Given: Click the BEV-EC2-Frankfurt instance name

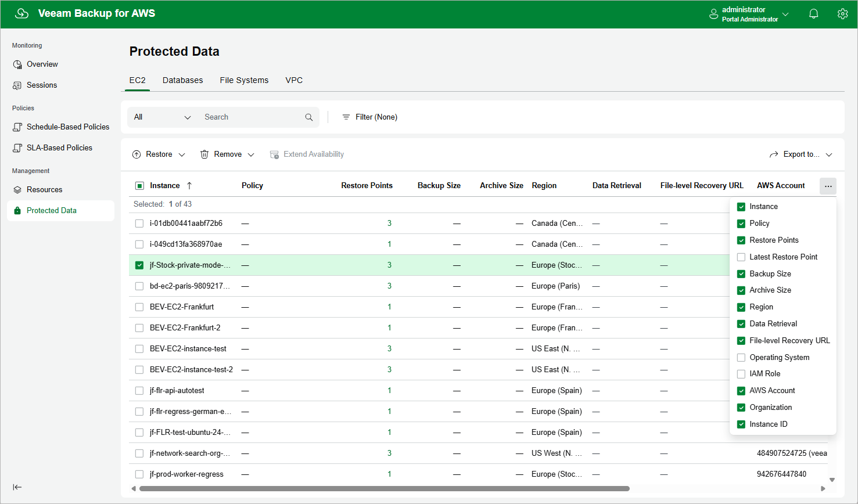Looking at the screenshot, I should click(x=182, y=307).
